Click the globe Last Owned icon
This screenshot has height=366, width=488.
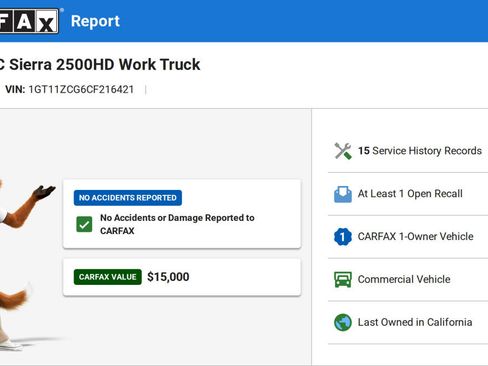point(343,322)
